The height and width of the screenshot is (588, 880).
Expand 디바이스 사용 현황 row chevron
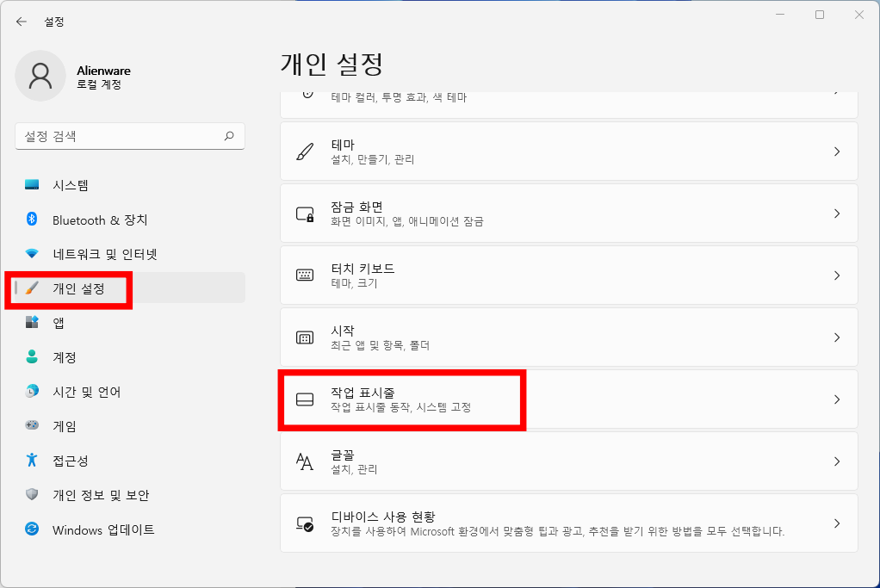837,523
